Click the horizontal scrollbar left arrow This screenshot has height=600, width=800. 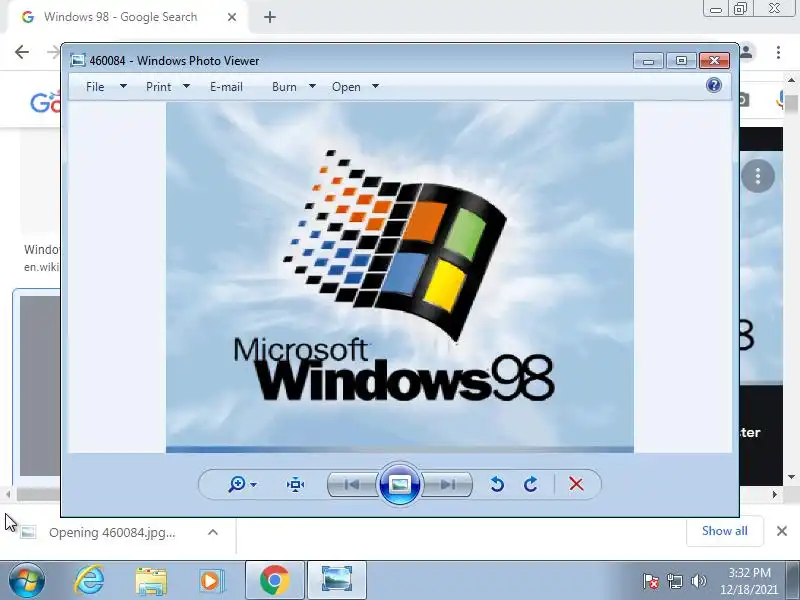point(7,494)
